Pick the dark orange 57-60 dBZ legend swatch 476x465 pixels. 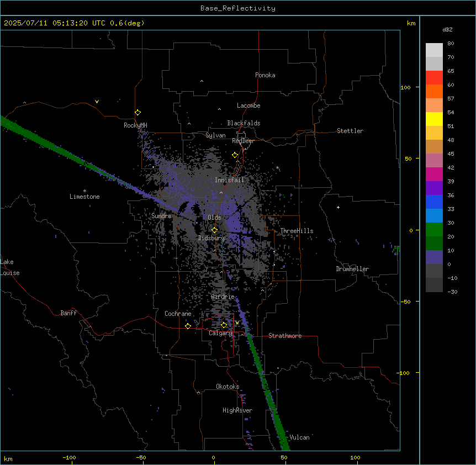pyautogui.click(x=434, y=91)
